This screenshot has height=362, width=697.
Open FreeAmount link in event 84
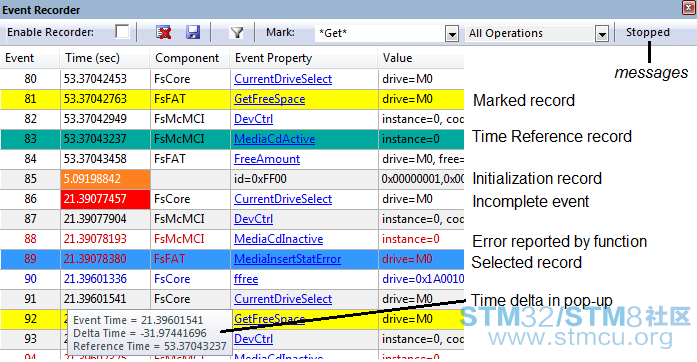tap(267, 159)
